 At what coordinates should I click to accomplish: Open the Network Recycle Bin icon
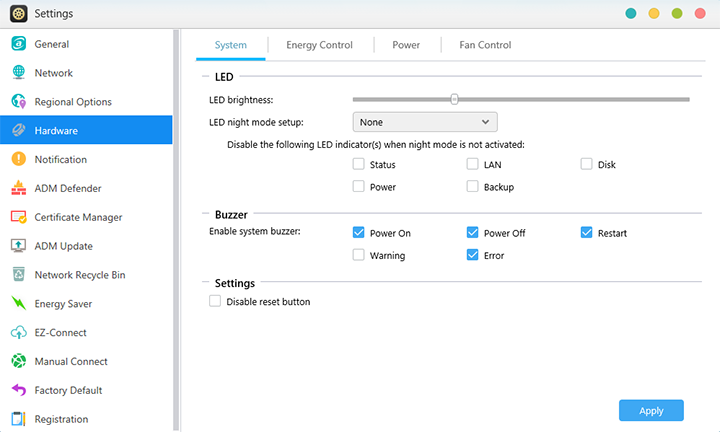(18, 275)
